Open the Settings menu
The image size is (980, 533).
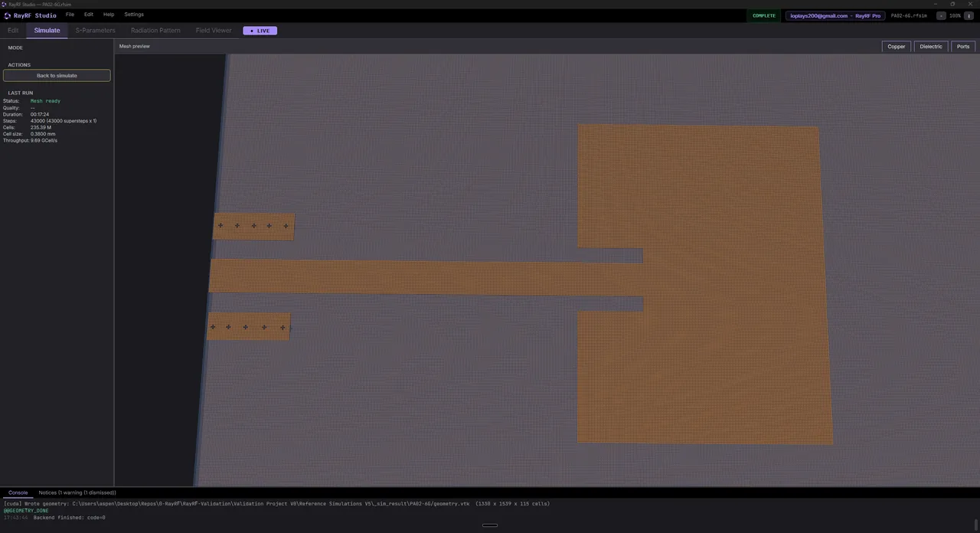click(134, 15)
